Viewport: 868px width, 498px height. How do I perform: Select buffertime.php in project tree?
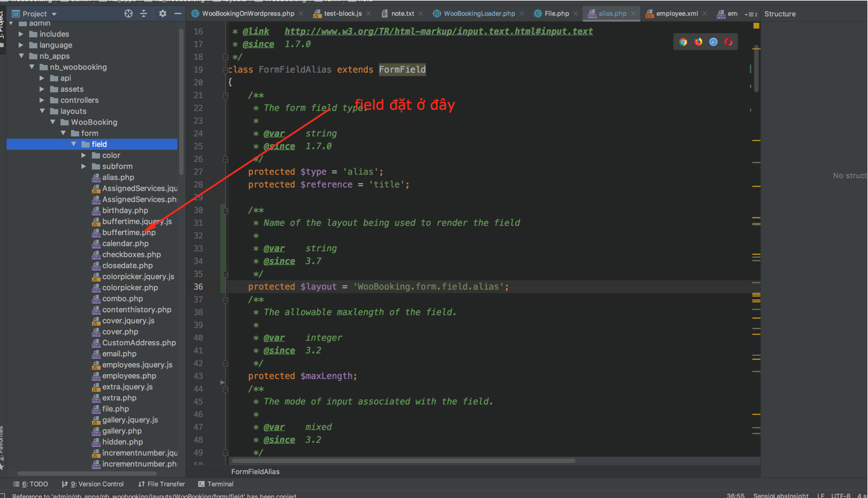click(x=128, y=232)
